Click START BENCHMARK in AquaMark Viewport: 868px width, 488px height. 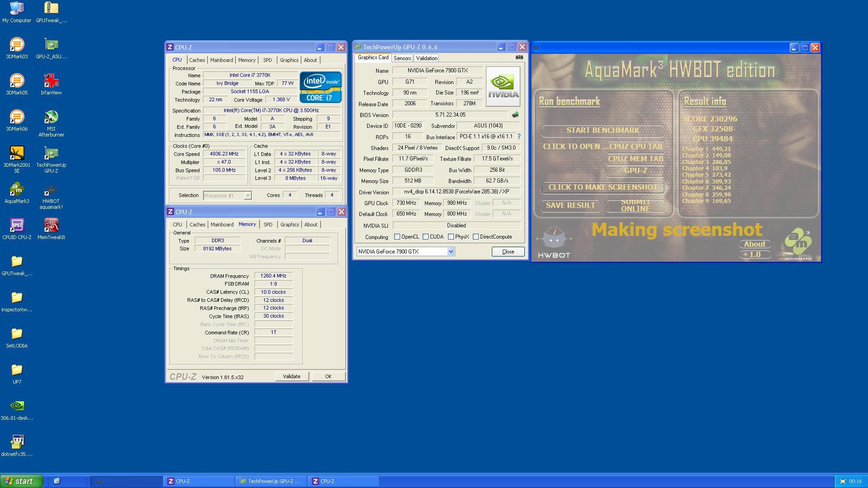(x=603, y=131)
